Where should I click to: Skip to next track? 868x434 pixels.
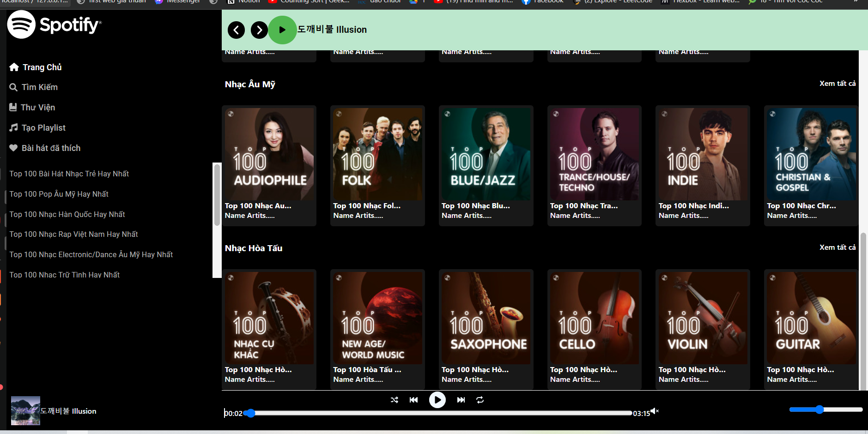pos(461,399)
